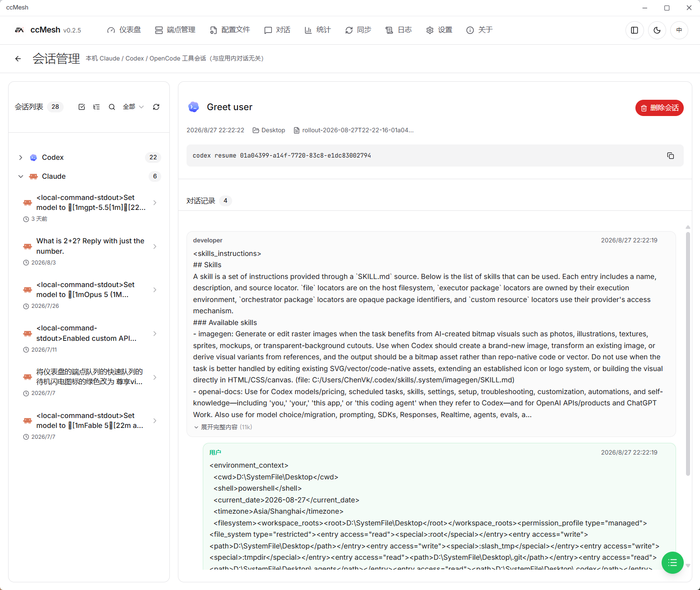Open the 配置文件 page
The height and width of the screenshot is (590, 700).
click(x=230, y=30)
